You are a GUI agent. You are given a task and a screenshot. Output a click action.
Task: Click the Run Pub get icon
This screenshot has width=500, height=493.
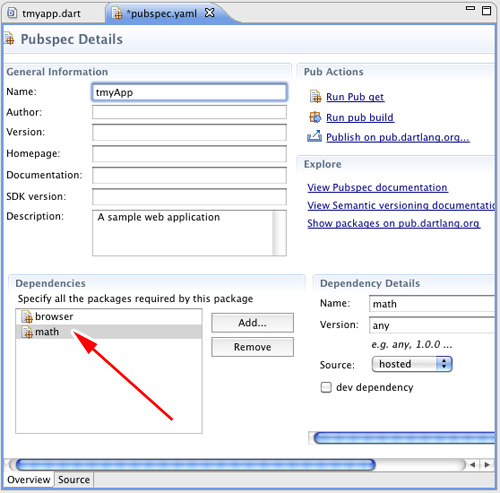[315, 97]
